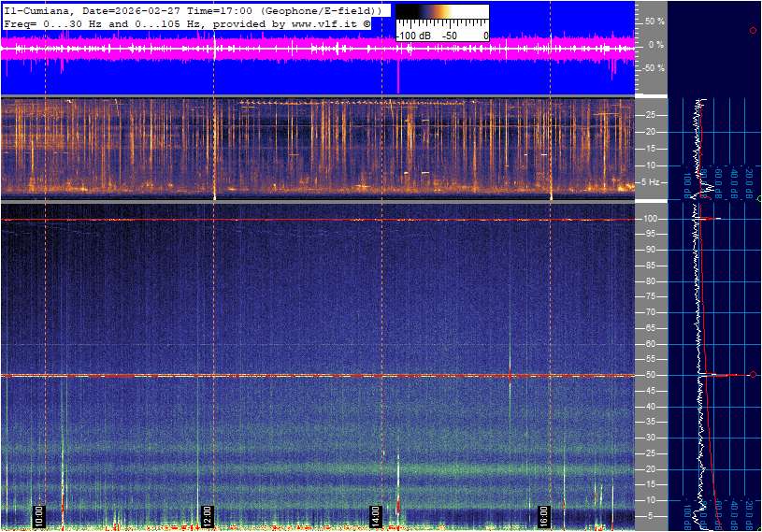Click the 25 label on geophone frequency axis
This screenshot has height=532, width=762.
point(654,115)
